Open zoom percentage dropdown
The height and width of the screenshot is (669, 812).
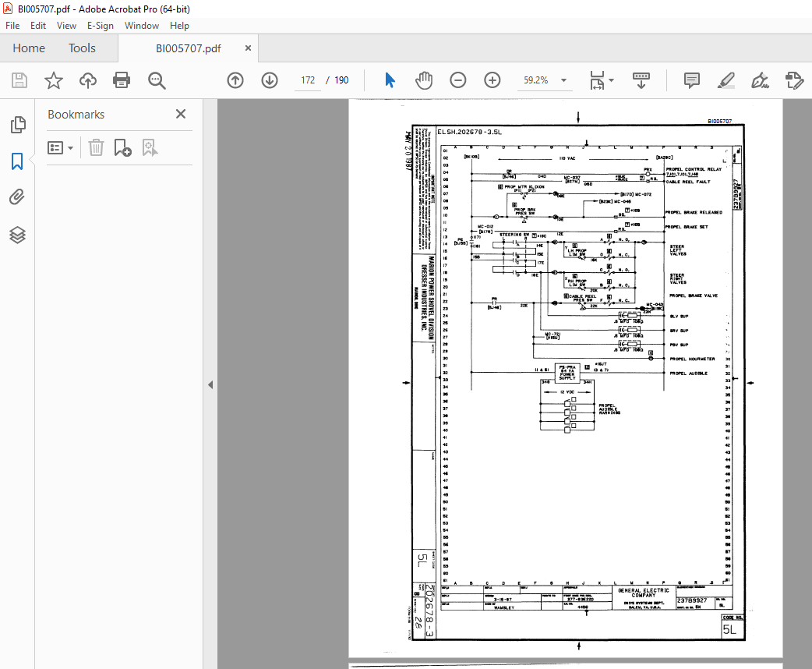(564, 80)
